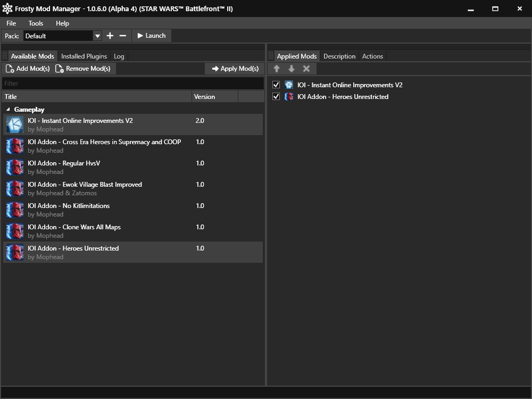Click applied Heroes Unrestricted mod icon
The image size is (532, 399).
pyautogui.click(x=289, y=97)
